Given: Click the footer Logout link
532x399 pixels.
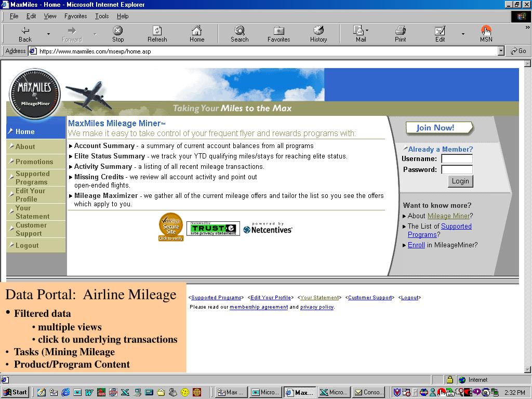Looking at the screenshot, I should coord(409,298).
